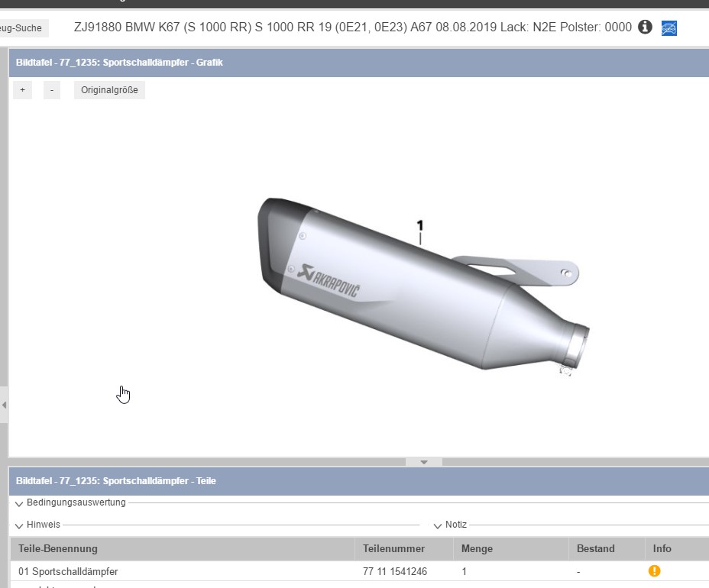Reset graphic with Originalgröße button

pos(109,90)
